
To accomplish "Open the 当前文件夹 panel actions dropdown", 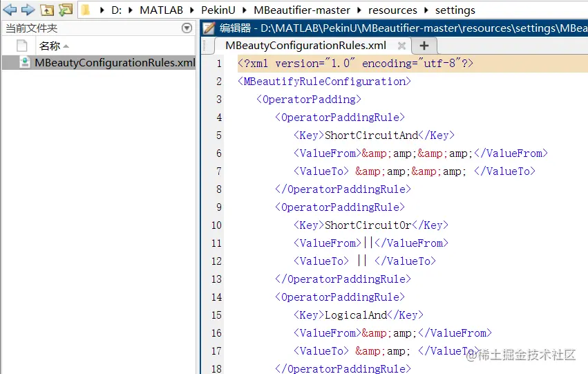I will (187, 28).
